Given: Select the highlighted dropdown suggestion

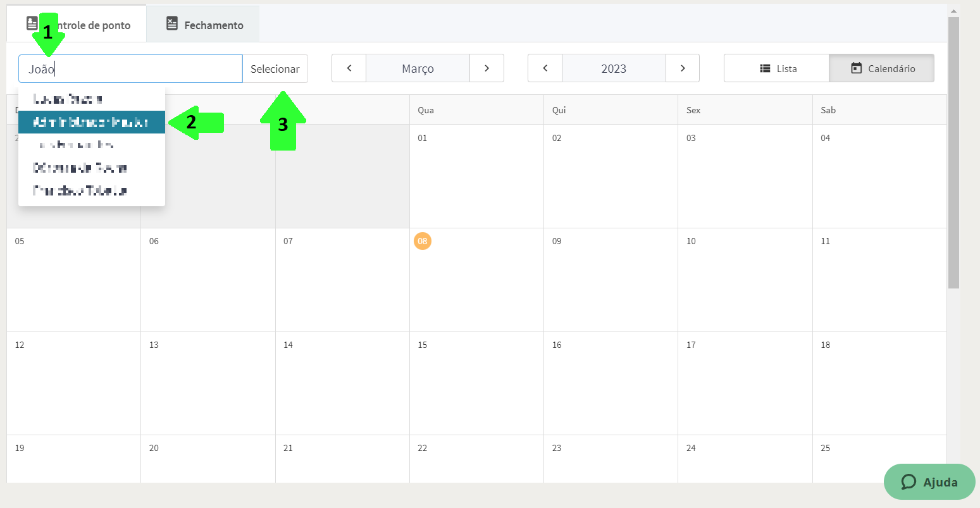Looking at the screenshot, I should click(92, 122).
